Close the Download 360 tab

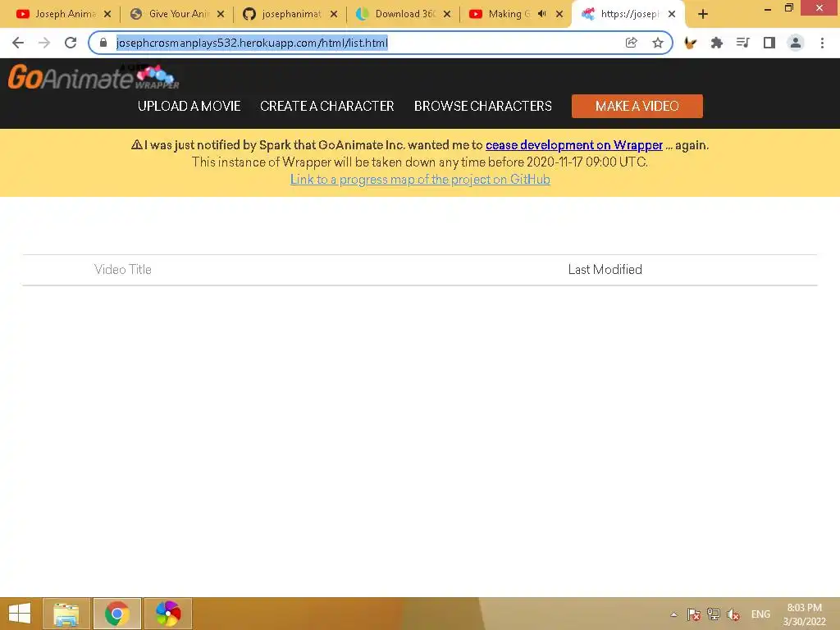tap(447, 14)
